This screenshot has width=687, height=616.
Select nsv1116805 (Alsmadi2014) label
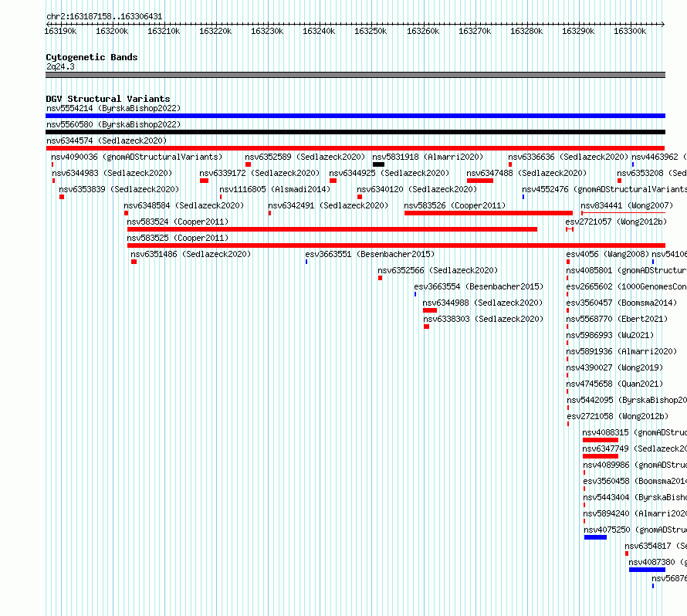tap(275, 189)
